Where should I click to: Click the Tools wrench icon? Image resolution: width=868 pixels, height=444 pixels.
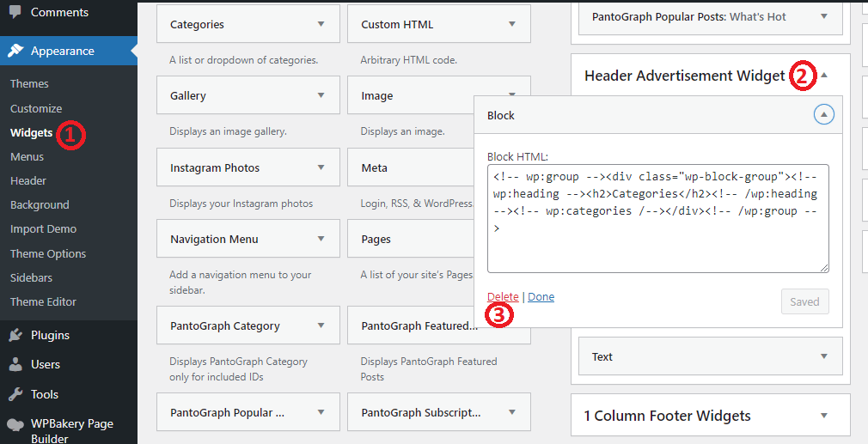coord(15,394)
